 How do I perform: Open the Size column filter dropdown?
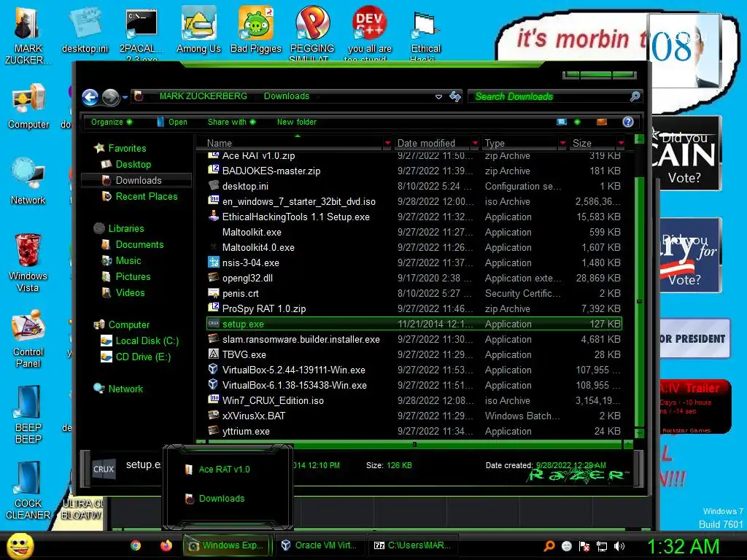pos(621,143)
